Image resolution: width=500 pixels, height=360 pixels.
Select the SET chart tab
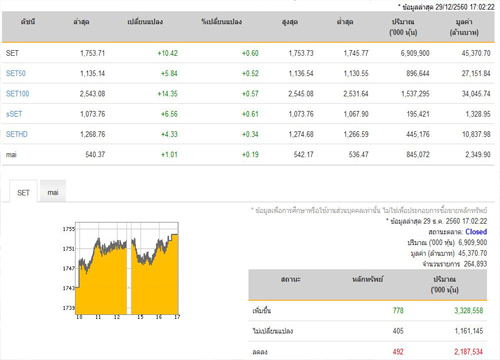23,192
